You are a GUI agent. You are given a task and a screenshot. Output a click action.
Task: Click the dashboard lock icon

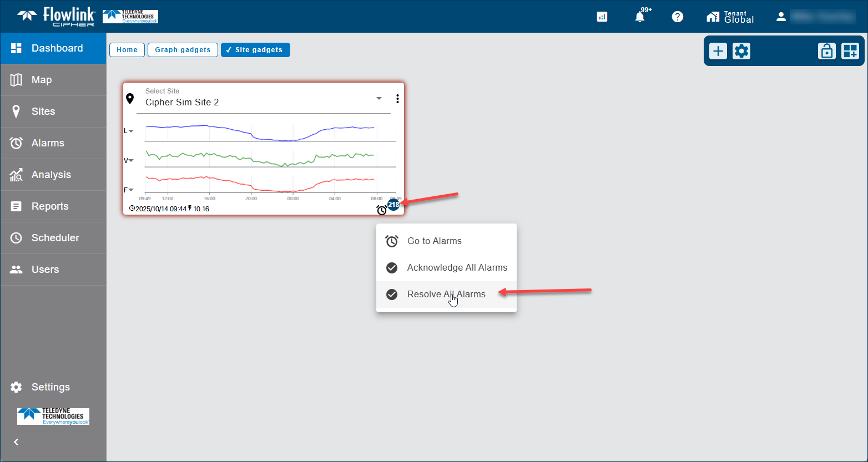827,52
